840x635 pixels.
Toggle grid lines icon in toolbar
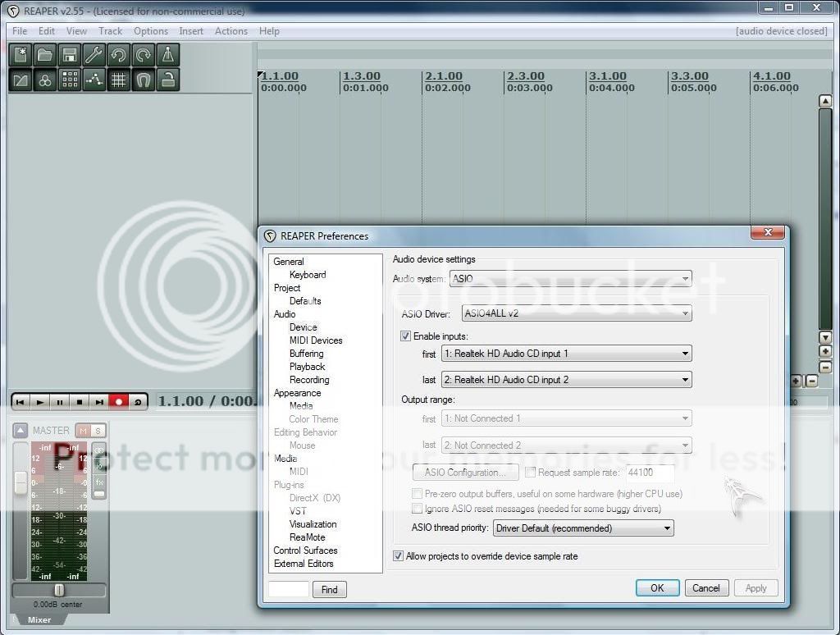click(119, 80)
